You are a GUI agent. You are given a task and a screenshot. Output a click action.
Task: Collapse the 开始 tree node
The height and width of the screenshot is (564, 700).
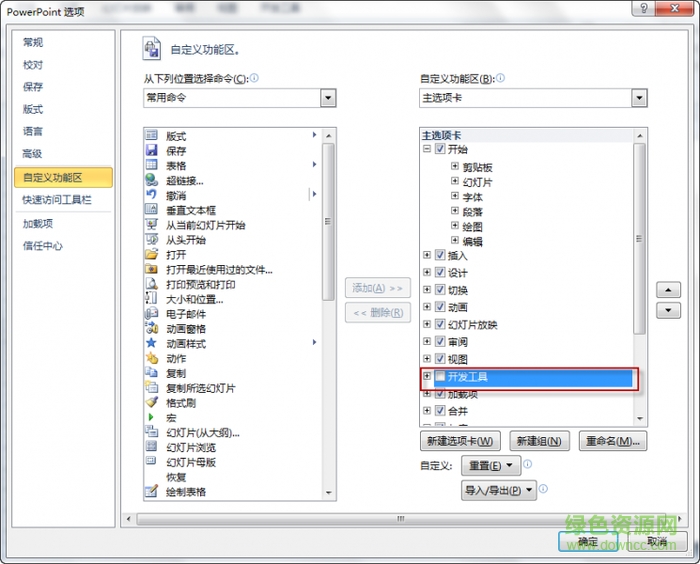427,149
